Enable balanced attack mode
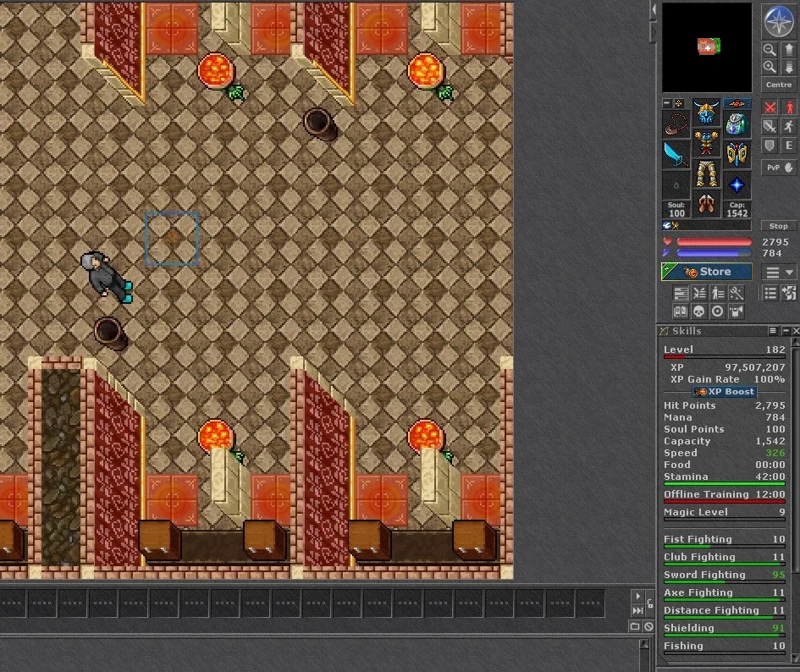The height and width of the screenshot is (672, 800). point(770,127)
